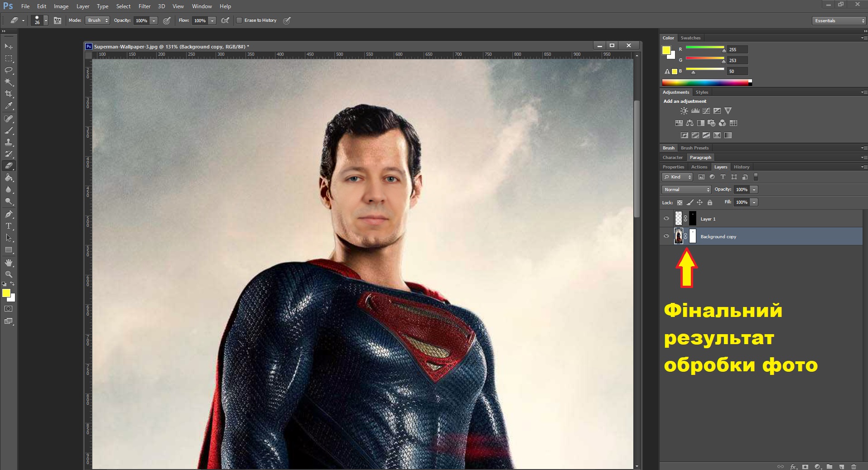
Task: Toggle lock all for layer
Action: 710,202
